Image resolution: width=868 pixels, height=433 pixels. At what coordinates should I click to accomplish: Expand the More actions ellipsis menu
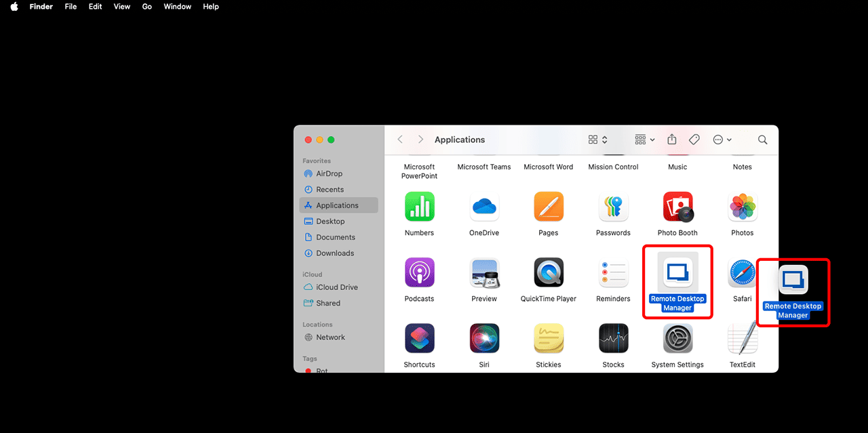722,140
